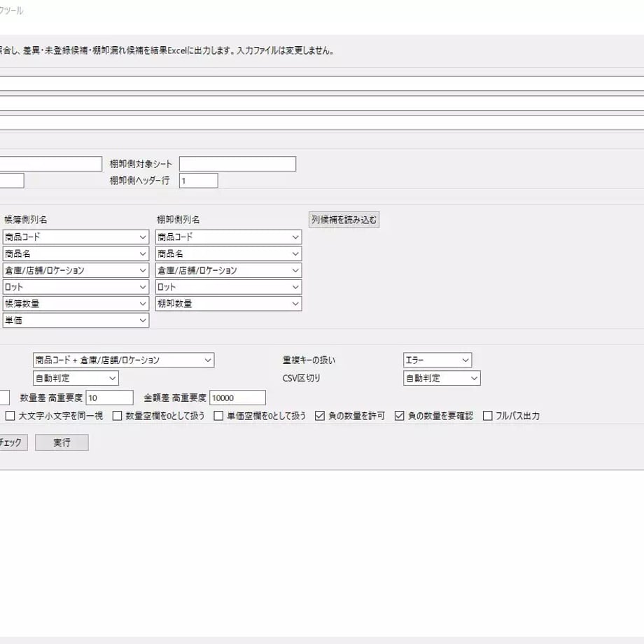Click the 列候補を読み込む button
The width and height of the screenshot is (644, 644).
(x=344, y=220)
